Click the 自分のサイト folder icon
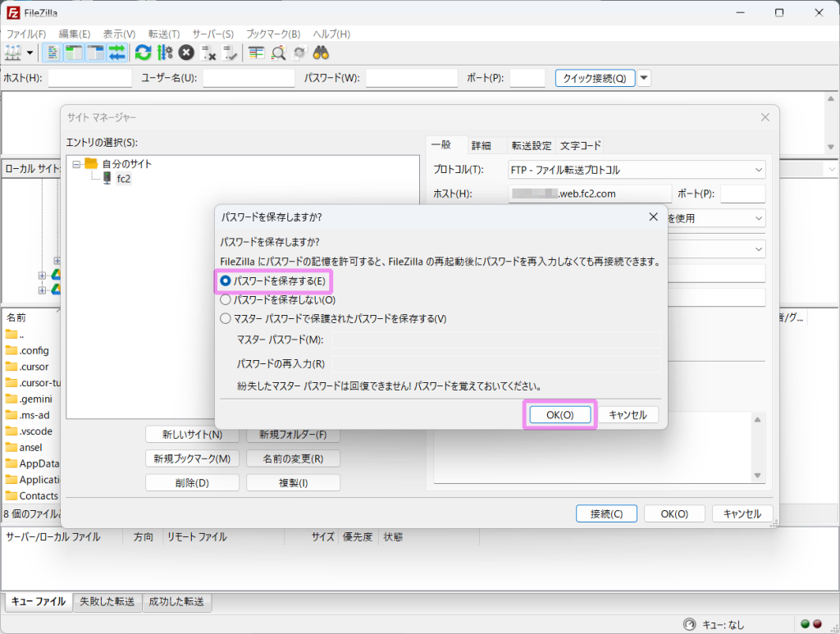The width and height of the screenshot is (840, 634). [92, 163]
